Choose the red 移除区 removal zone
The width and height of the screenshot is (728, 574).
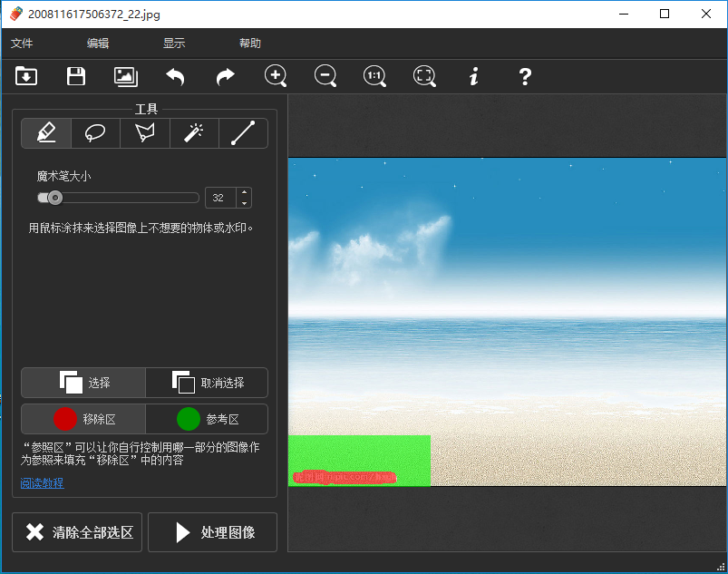point(83,419)
